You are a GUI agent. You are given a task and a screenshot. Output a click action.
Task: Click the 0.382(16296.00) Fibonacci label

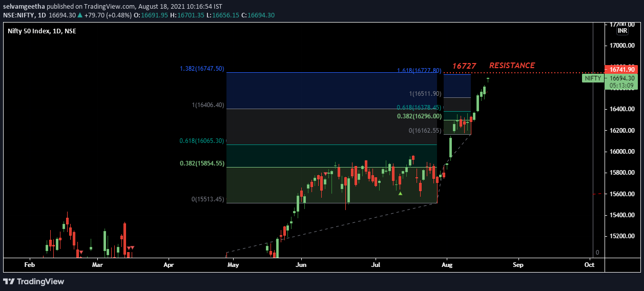pyautogui.click(x=419, y=116)
